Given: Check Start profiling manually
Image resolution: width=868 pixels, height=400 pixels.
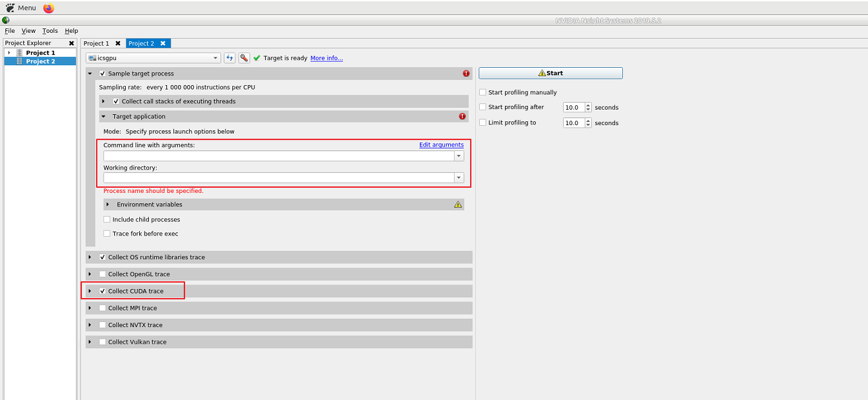Looking at the screenshot, I should 483,92.
